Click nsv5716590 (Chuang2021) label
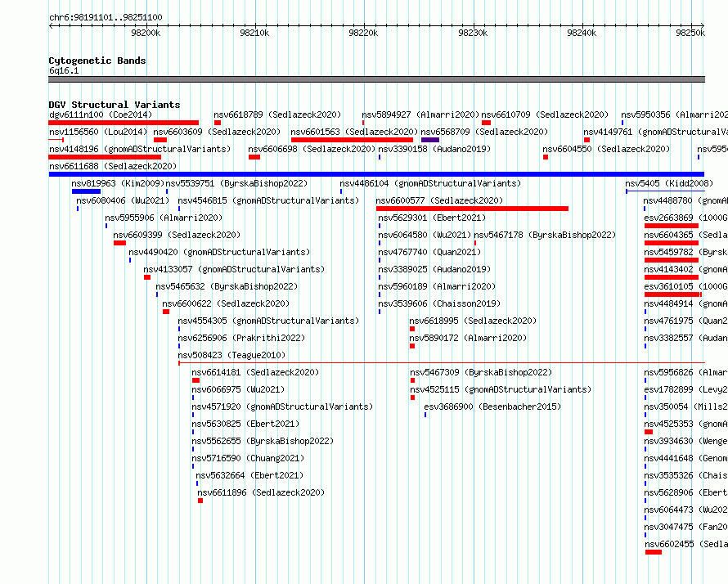This screenshot has height=584, width=728. (x=248, y=458)
